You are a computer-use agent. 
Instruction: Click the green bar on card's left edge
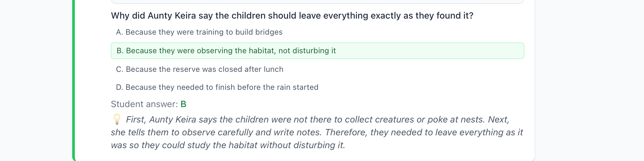(74, 80)
